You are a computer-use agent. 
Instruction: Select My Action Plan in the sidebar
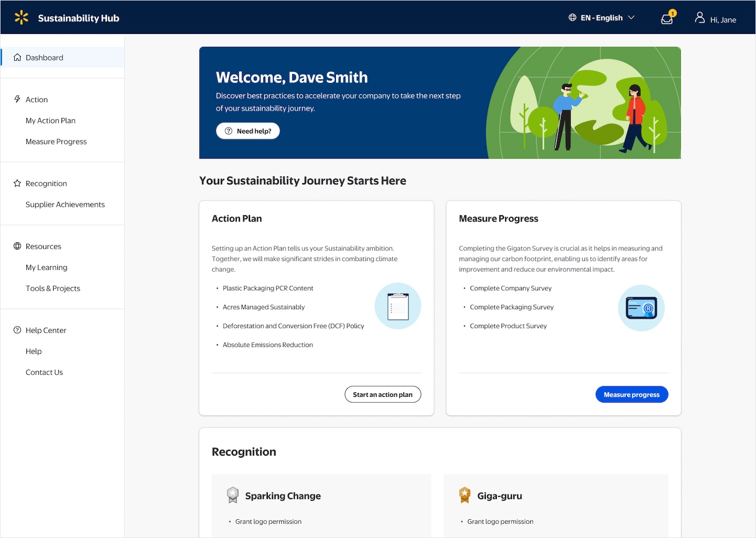click(x=50, y=120)
